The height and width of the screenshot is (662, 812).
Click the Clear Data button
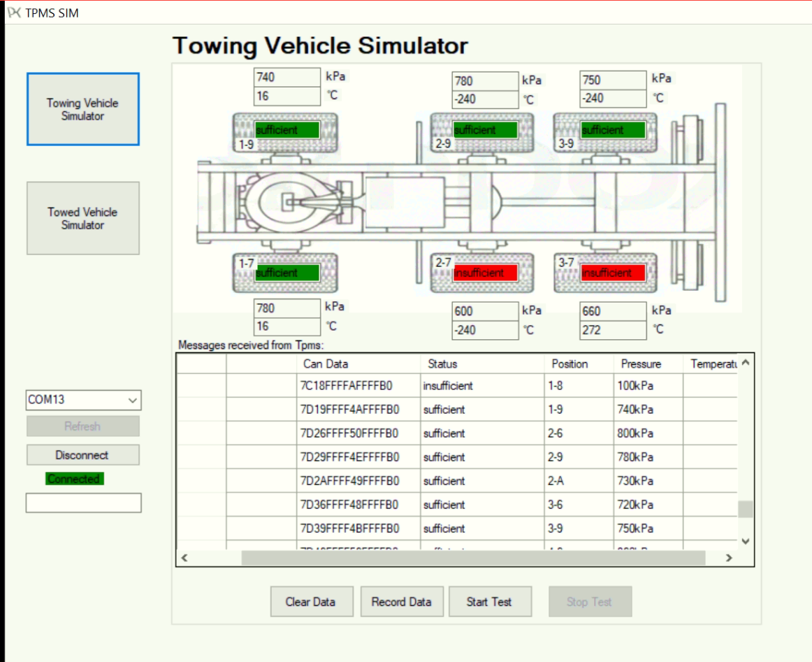click(x=310, y=602)
